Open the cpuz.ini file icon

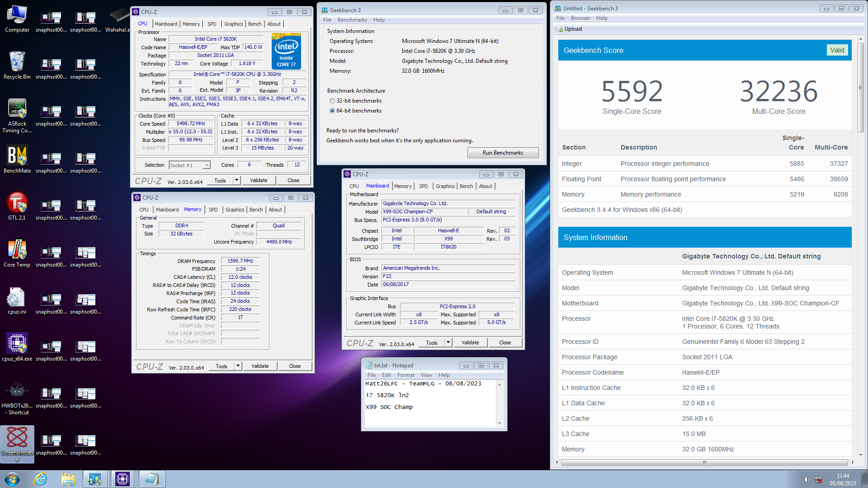click(x=17, y=300)
